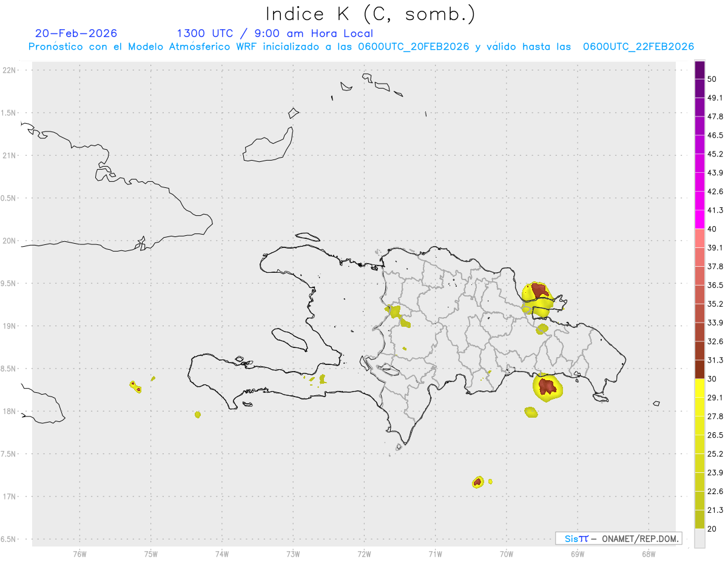Click the colorbar value "46.5"
The width and height of the screenshot is (728, 562).
[715, 135]
